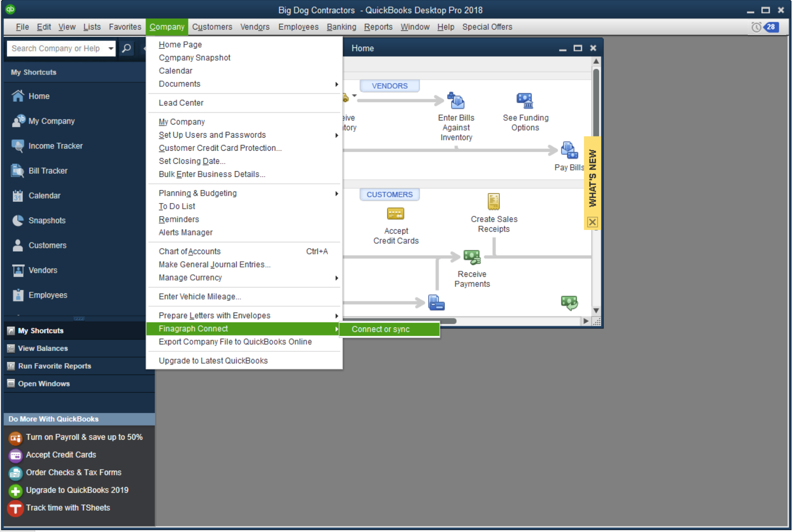Open Lead Center from Company menu
This screenshot has height=532, width=793.
(x=244, y=103)
